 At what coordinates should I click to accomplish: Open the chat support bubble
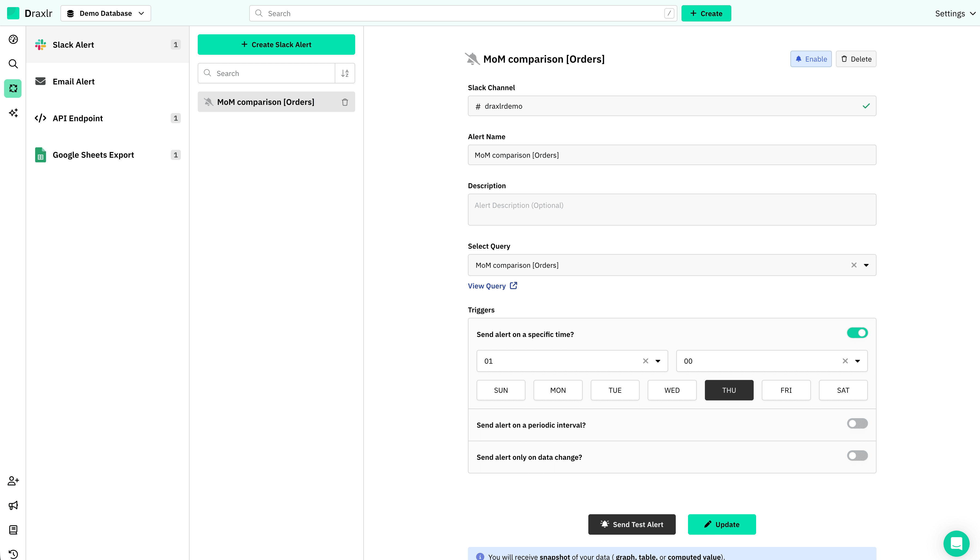coord(957,543)
